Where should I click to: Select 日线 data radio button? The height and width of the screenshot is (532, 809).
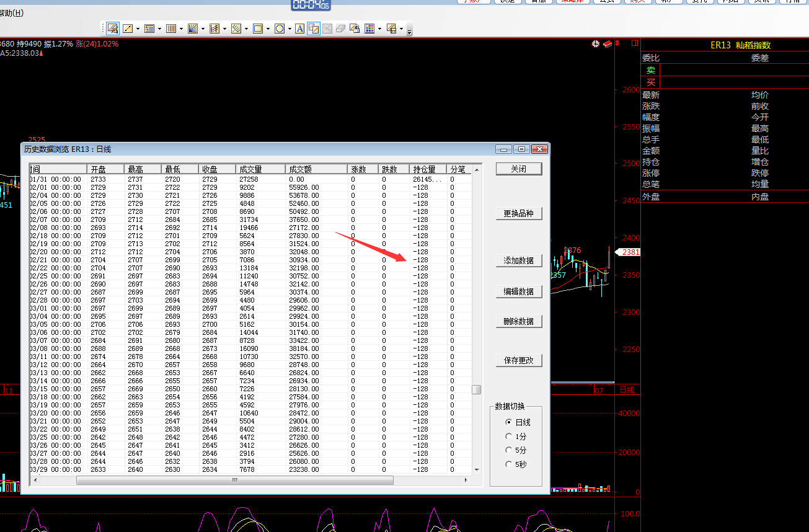pos(509,422)
